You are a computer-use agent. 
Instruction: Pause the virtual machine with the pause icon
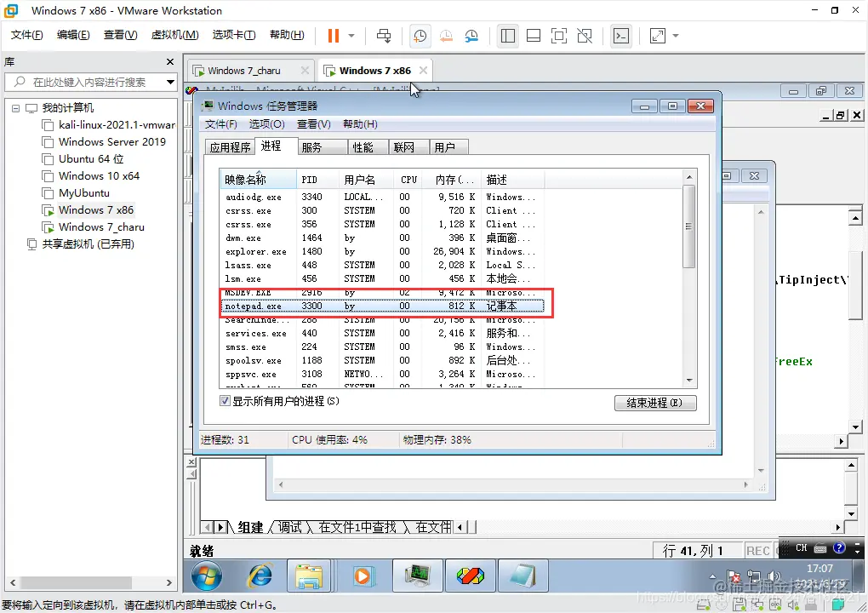[x=334, y=36]
